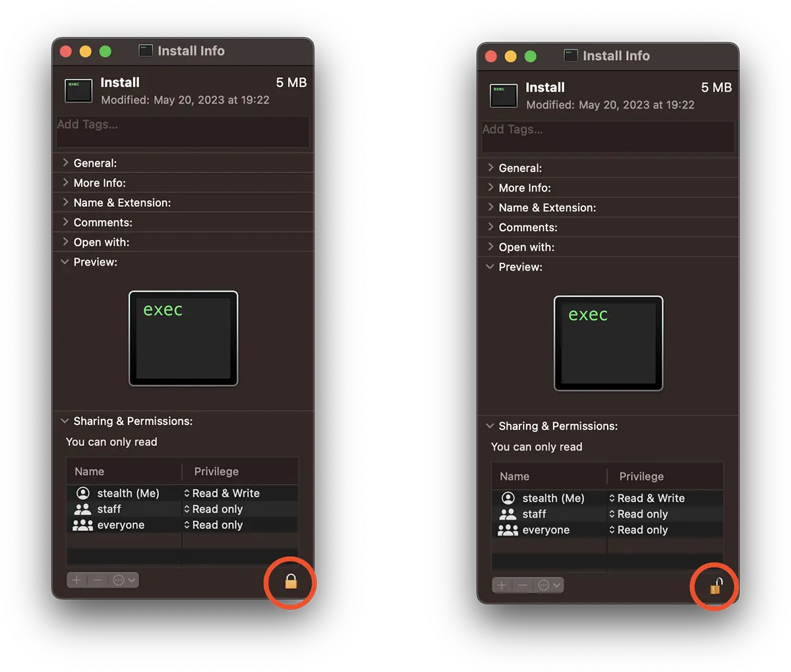Click the plus button in left window
Screen dimensions: 791x672
[76, 580]
